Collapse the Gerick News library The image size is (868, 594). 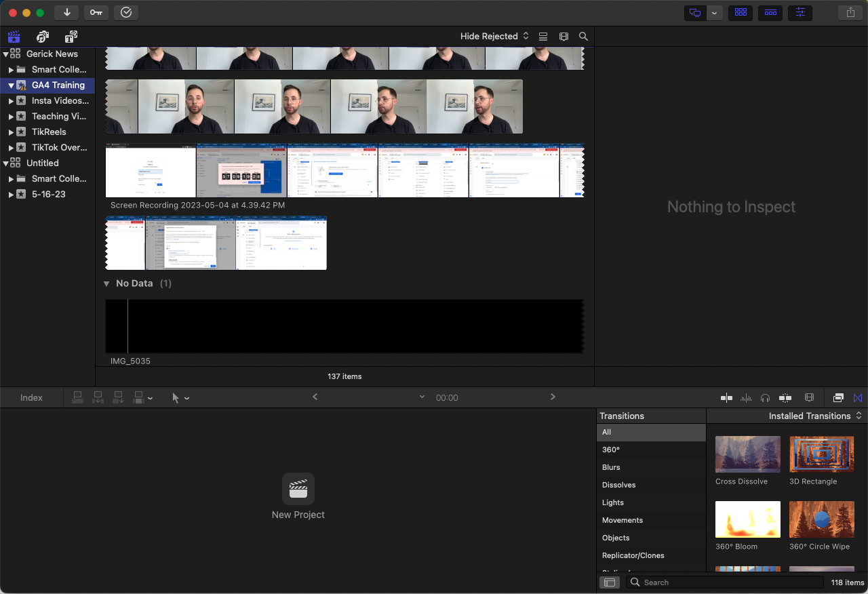coord(5,54)
